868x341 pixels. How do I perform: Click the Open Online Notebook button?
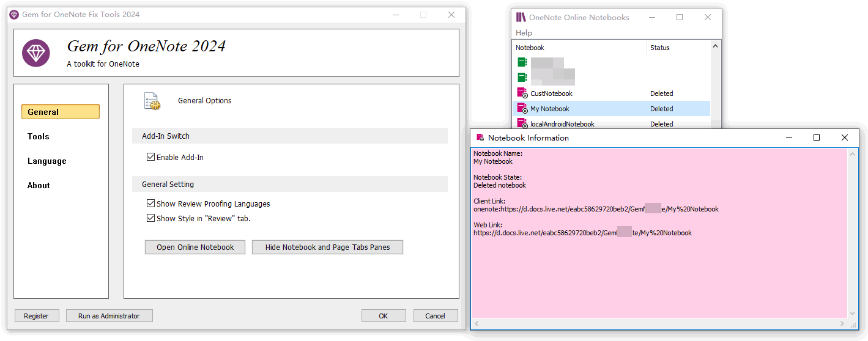coord(195,248)
